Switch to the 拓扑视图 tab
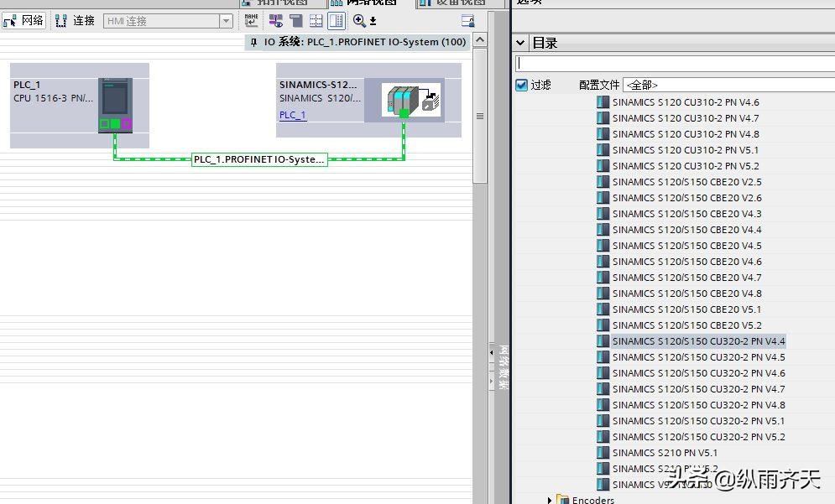835x504 pixels. [x=282, y=3]
